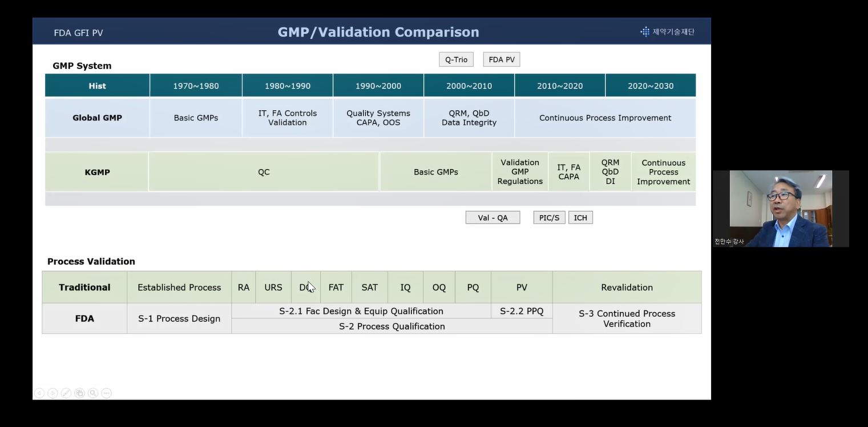
Task: Click the '2000~2010' column header
Action: pos(469,86)
